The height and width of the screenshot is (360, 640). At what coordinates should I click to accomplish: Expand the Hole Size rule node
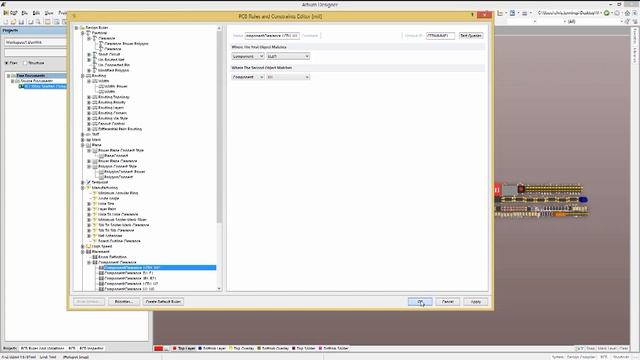point(89,204)
